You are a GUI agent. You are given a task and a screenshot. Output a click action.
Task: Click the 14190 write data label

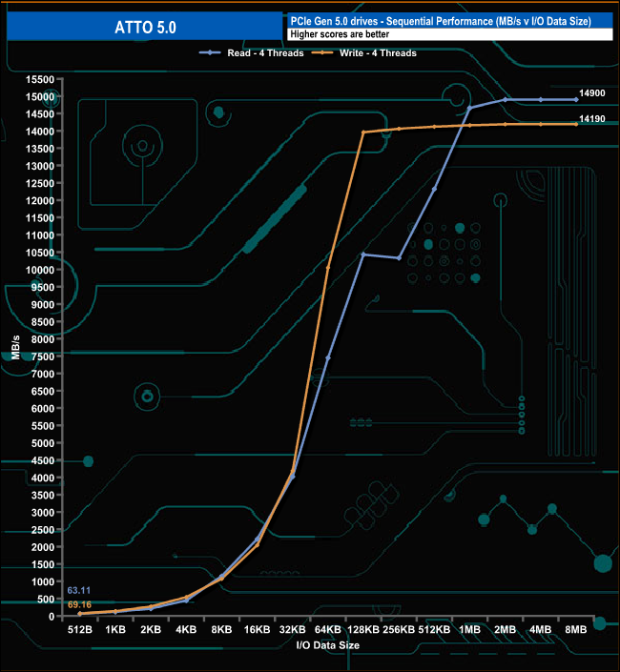pyautogui.click(x=593, y=119)
